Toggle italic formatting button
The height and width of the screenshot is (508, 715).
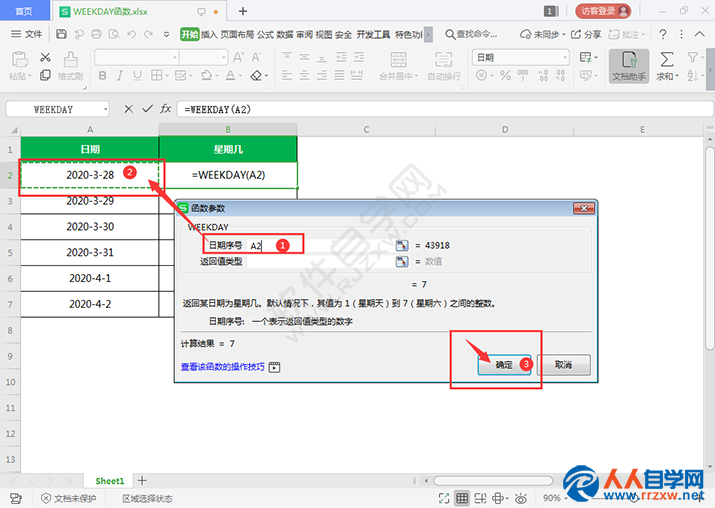(120, 75)
